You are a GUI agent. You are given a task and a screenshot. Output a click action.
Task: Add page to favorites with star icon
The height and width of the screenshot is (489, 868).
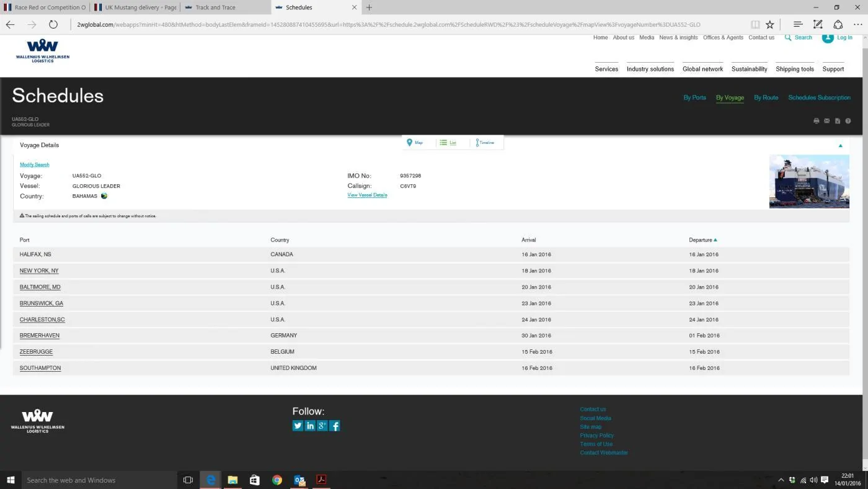point(770,25)
